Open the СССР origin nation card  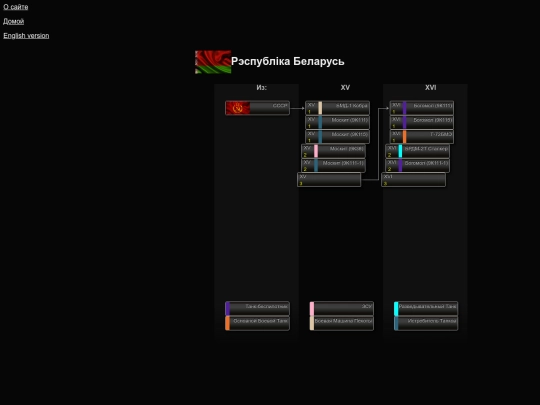coord(257,108)
